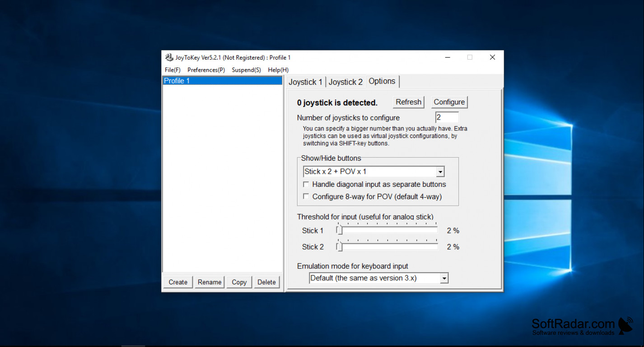
Task: Click the Copy profile button
Action: 239,282
